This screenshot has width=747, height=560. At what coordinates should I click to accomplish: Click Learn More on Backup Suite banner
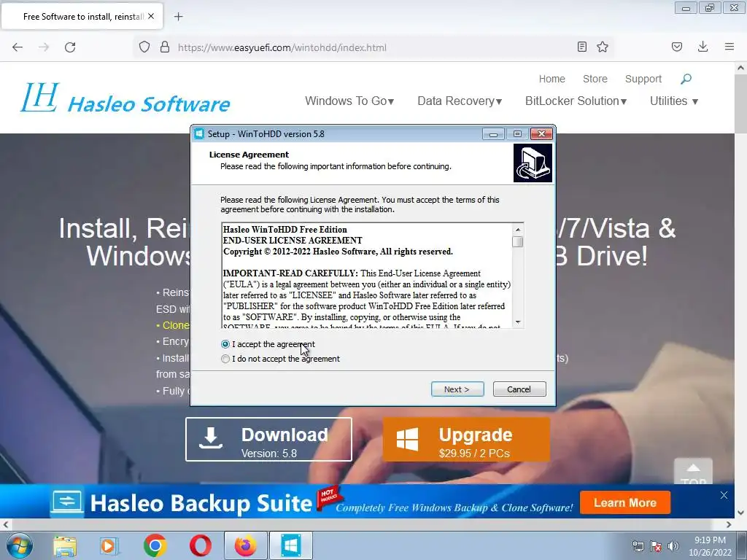point(625,503)
